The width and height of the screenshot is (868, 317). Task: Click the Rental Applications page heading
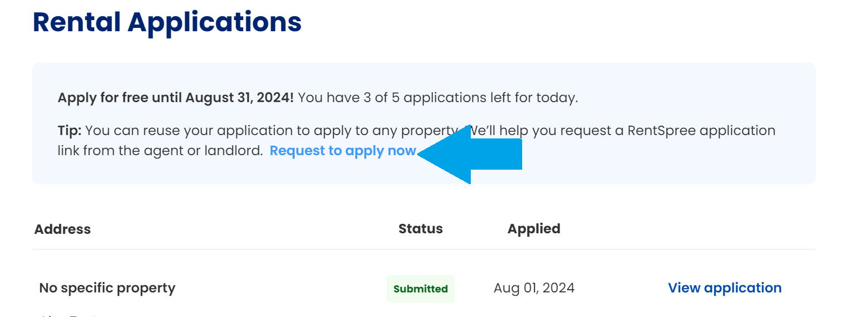(167, 22)
